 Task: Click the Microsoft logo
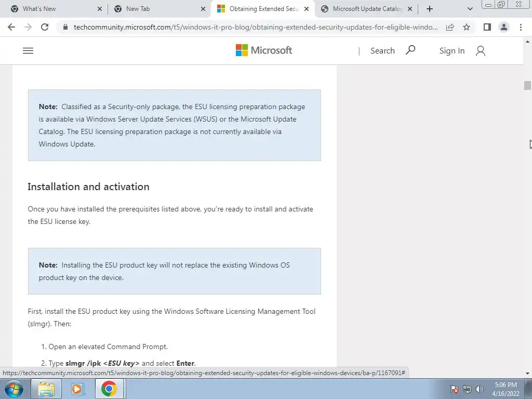263,50
